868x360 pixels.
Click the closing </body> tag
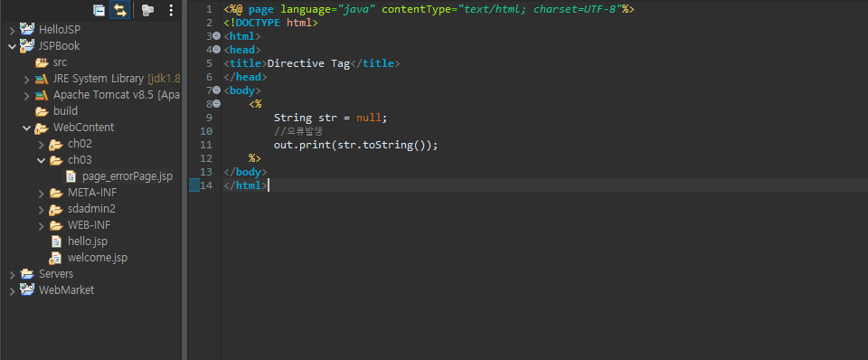(x=246, y=172)
